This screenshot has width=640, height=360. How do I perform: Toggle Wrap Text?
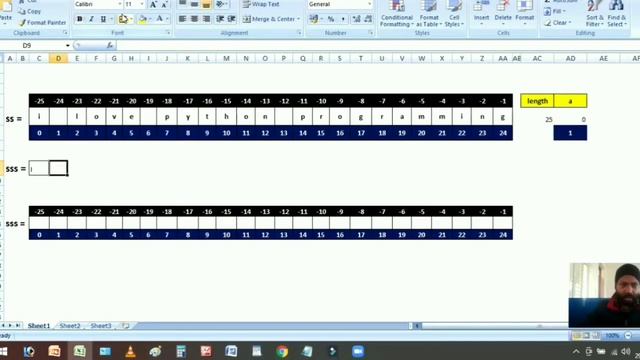[x=261, y=4]
